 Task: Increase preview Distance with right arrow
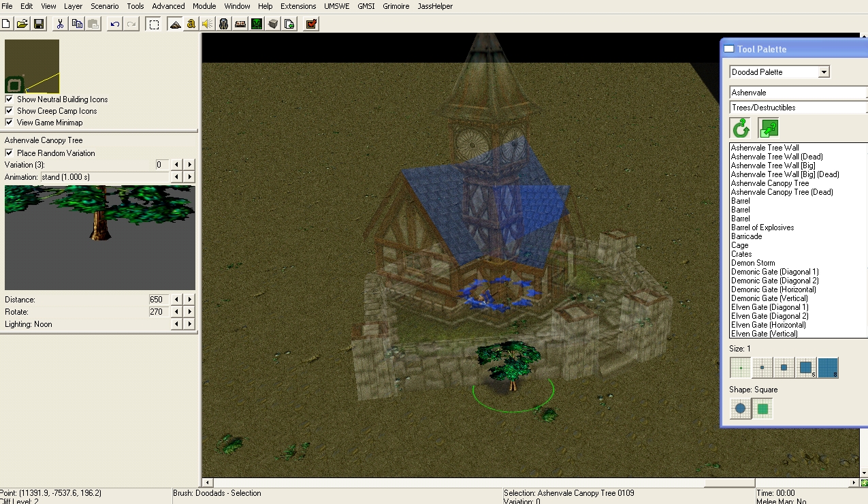point(190,300)
